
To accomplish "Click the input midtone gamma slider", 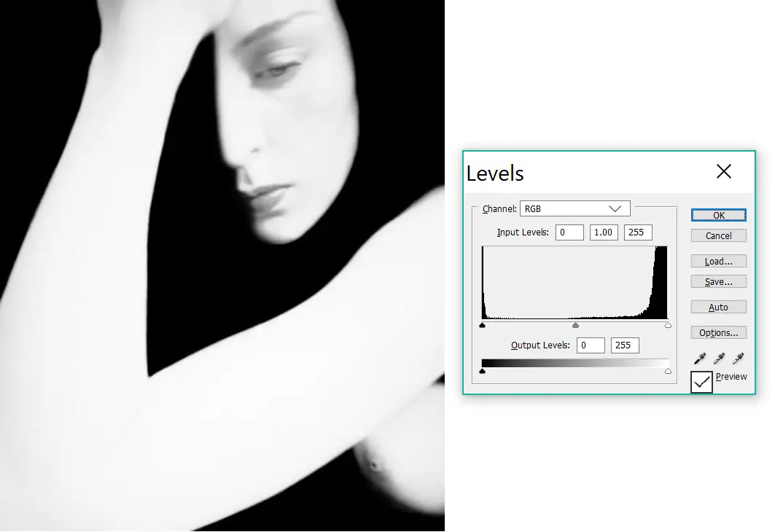I will click(575, 325).
